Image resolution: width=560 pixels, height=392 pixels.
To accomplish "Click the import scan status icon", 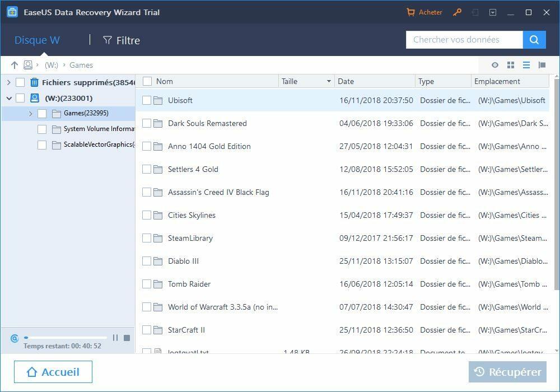I will pos(475,12).
